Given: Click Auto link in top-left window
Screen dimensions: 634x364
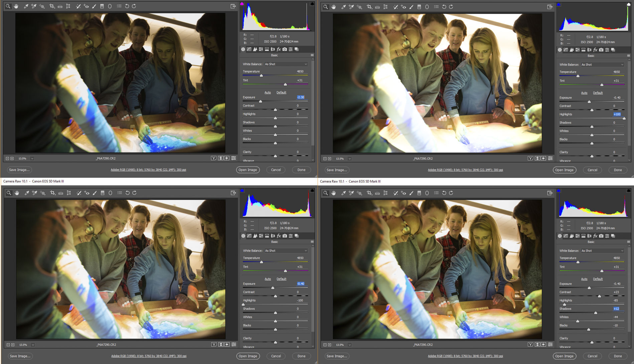Looking at the screenshot, I should [x=268, y=92].
